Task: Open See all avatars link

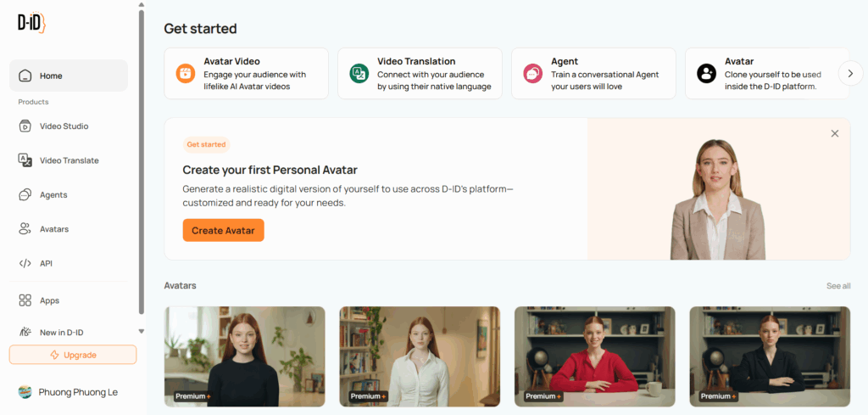Action: tap(838, 286)
